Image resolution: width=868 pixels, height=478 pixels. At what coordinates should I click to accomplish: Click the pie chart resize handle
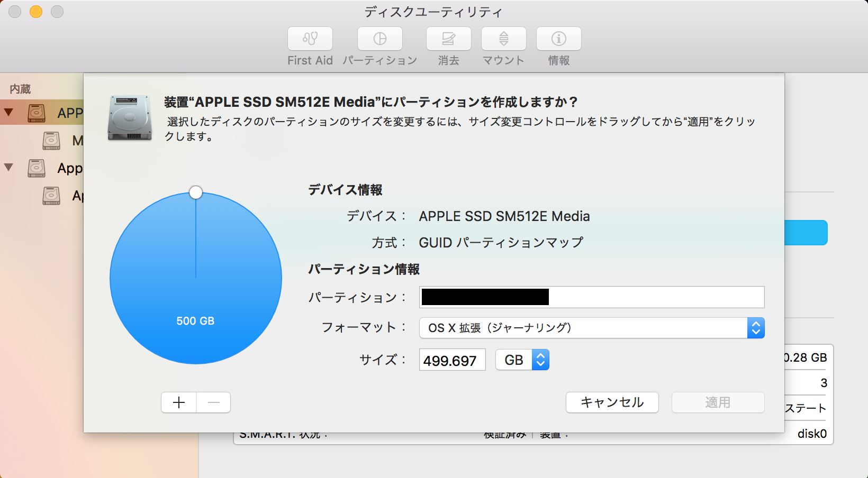pyautogui.click(x=196, y=192)
